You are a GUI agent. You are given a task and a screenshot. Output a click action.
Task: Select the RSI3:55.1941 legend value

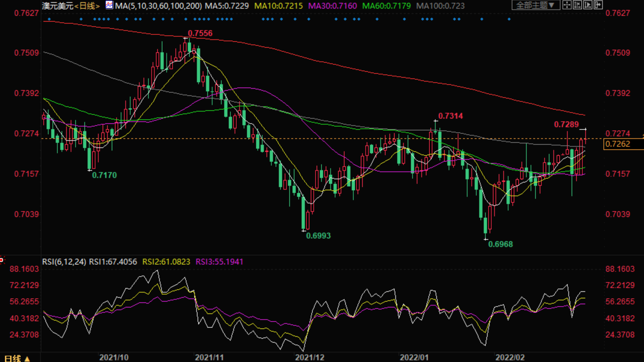coord(219,262)
